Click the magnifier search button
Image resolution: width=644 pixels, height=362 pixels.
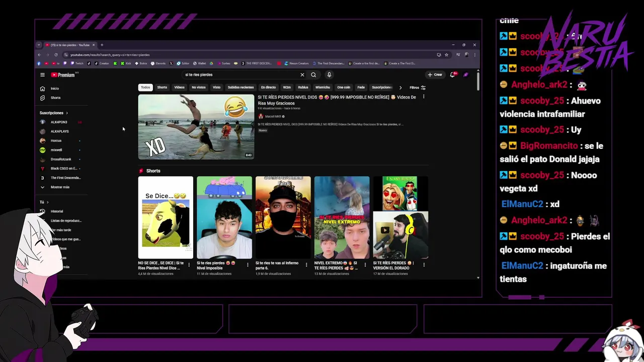[x=313, y=74]
